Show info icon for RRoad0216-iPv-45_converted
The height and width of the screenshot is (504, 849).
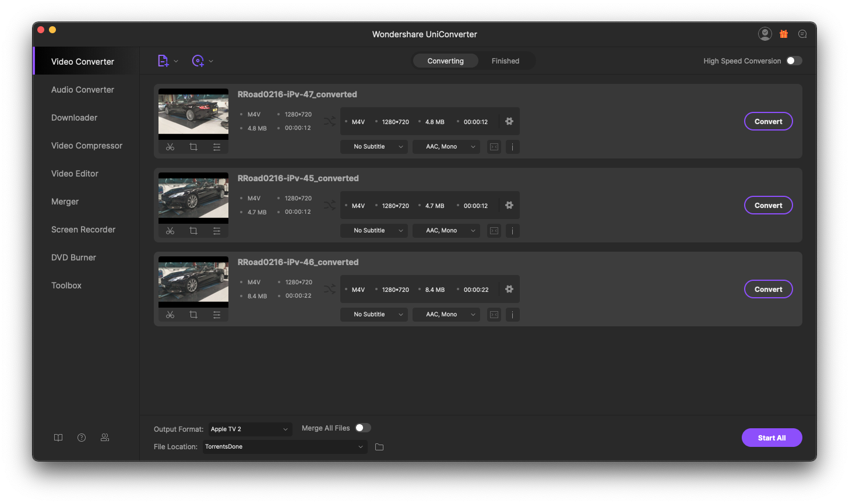[x=513, y=231]
